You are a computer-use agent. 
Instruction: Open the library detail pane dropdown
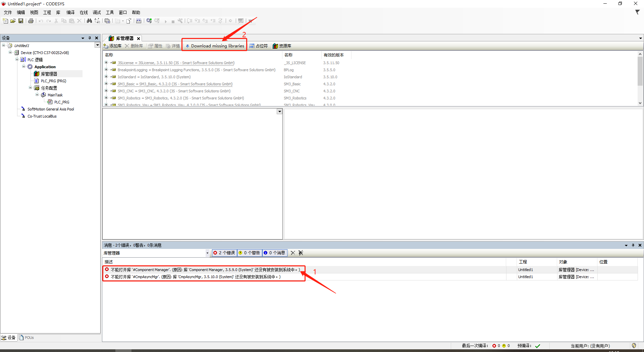tap(279, 112)
